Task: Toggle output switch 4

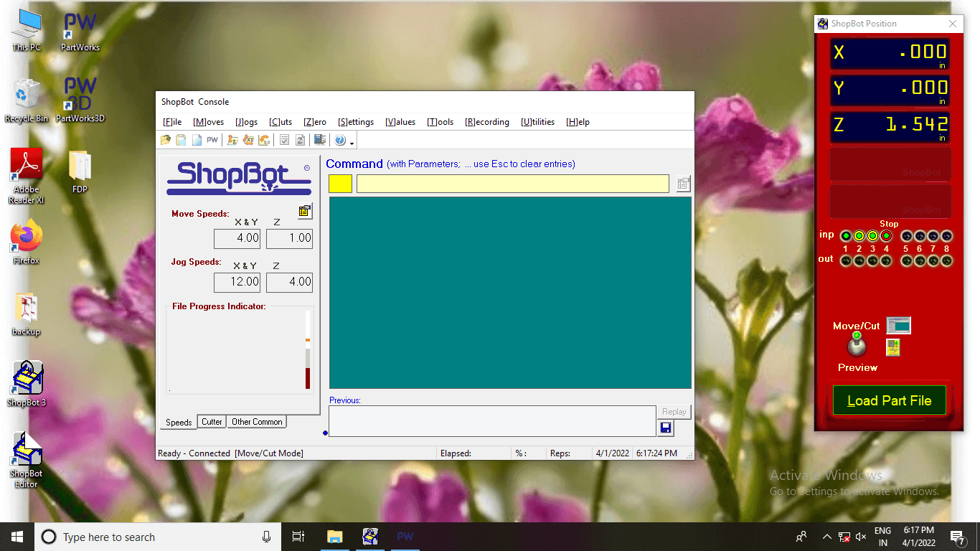Action: pyautogui.click(x=886, y=260)
